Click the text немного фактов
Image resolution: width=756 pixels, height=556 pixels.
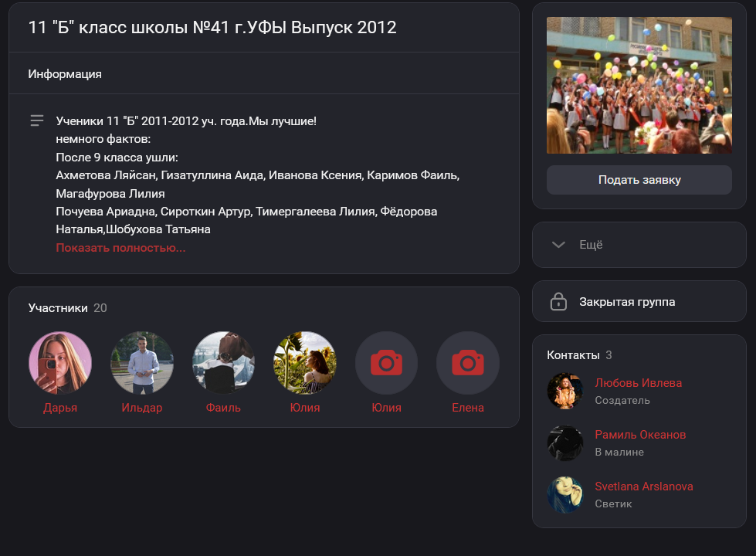point(103,139)
